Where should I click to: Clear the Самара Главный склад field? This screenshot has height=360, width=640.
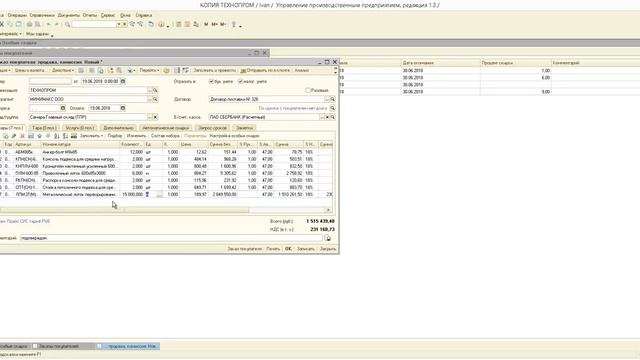point(155,117)
